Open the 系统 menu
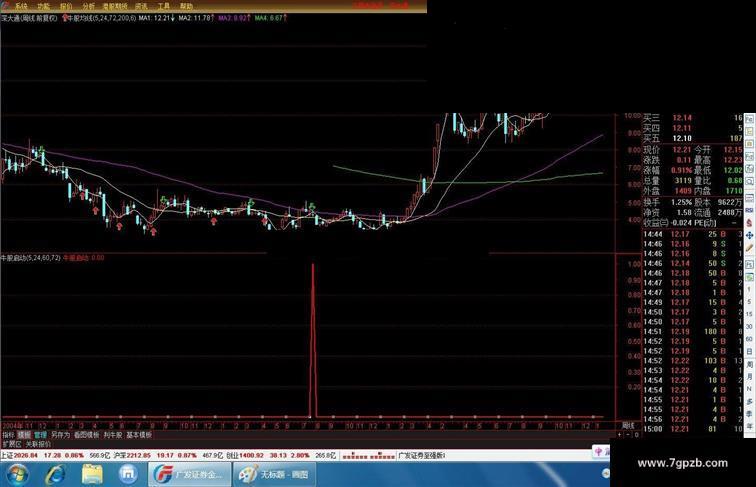Viewport: 756px width, 487px height. [x=20, y=6]
